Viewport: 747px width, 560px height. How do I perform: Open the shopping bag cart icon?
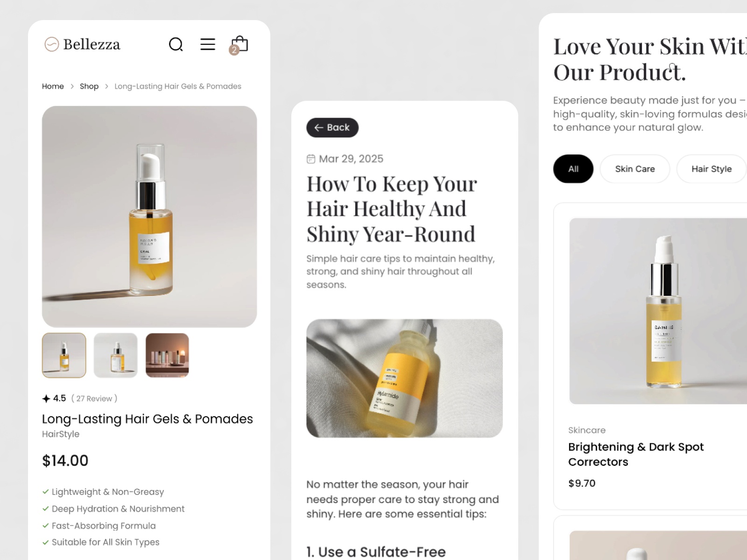pos(240,43)
